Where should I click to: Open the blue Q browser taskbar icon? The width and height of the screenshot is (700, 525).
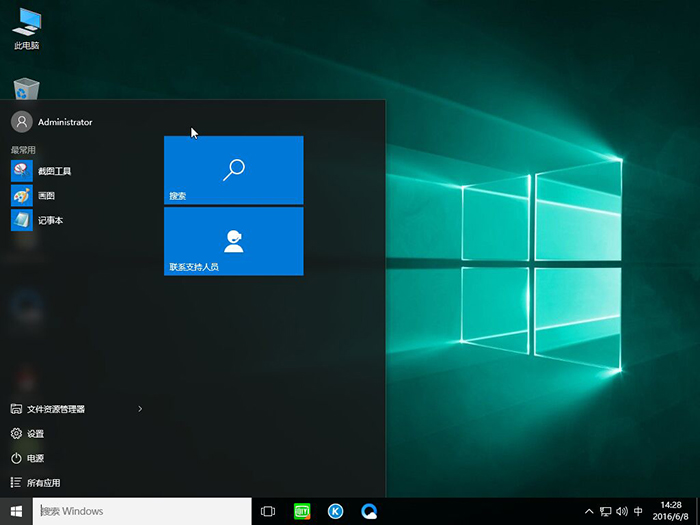[x=370, y=511]
